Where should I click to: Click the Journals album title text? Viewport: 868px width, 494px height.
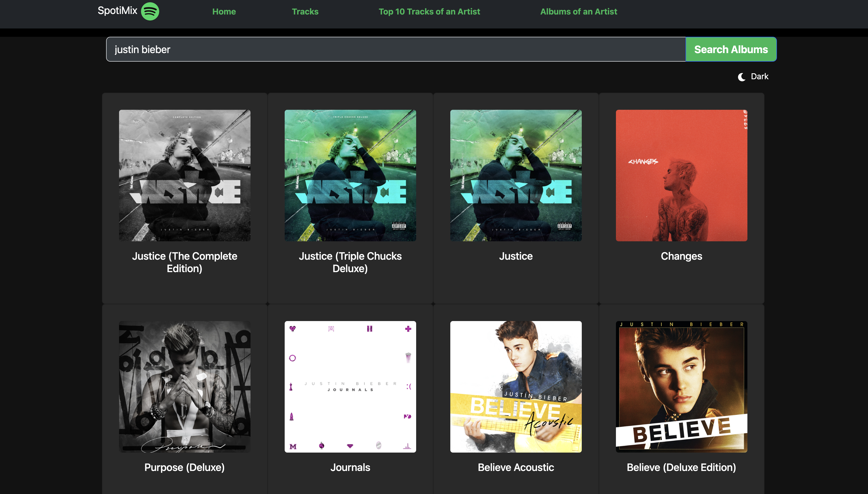[350, 467]
